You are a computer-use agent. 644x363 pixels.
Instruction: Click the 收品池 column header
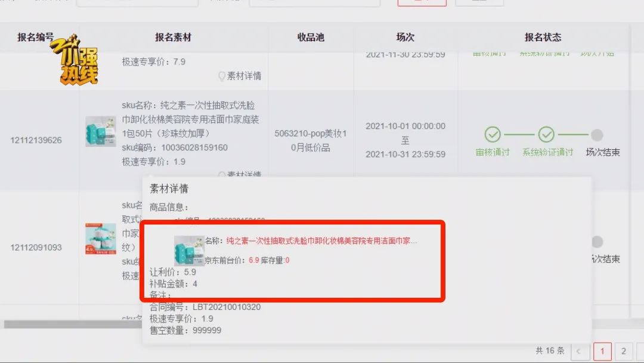coord(311,38)
